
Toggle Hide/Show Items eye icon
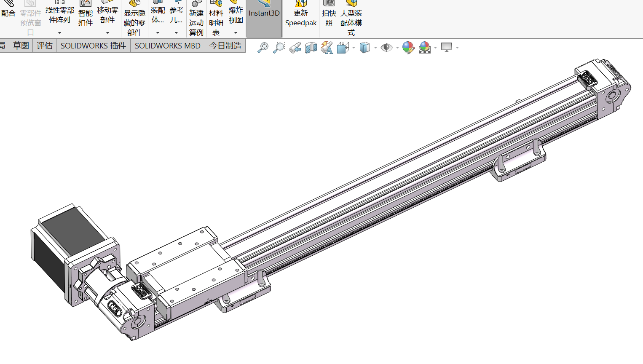386,48
